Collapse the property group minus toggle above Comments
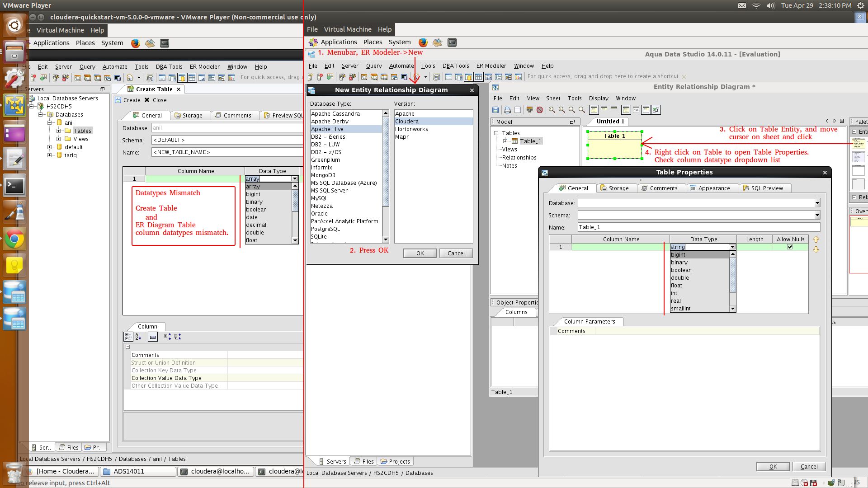The height and width of the screenshot is (488, 868). coord(127,347)
